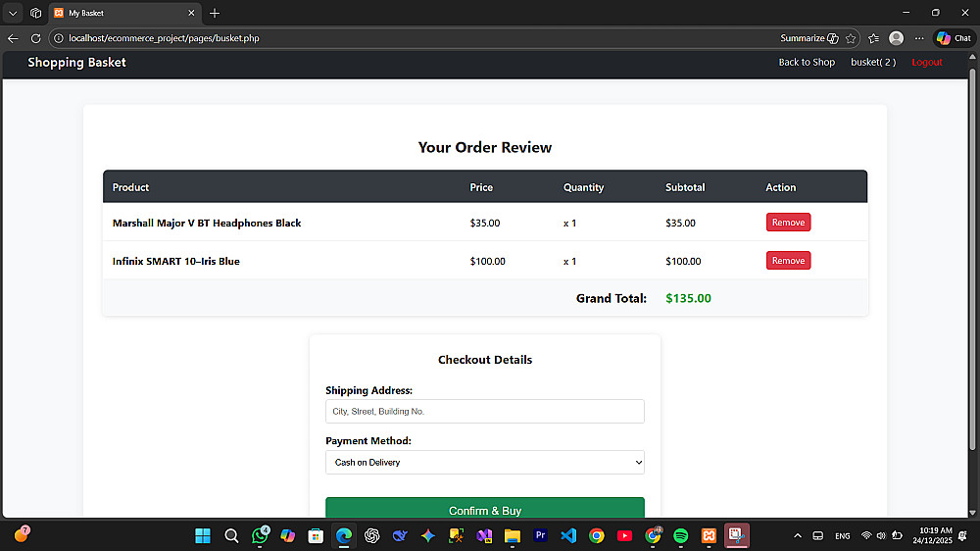Open ChatGPT from the taskbar
This screenshot has height=551, width=980.
371,535
